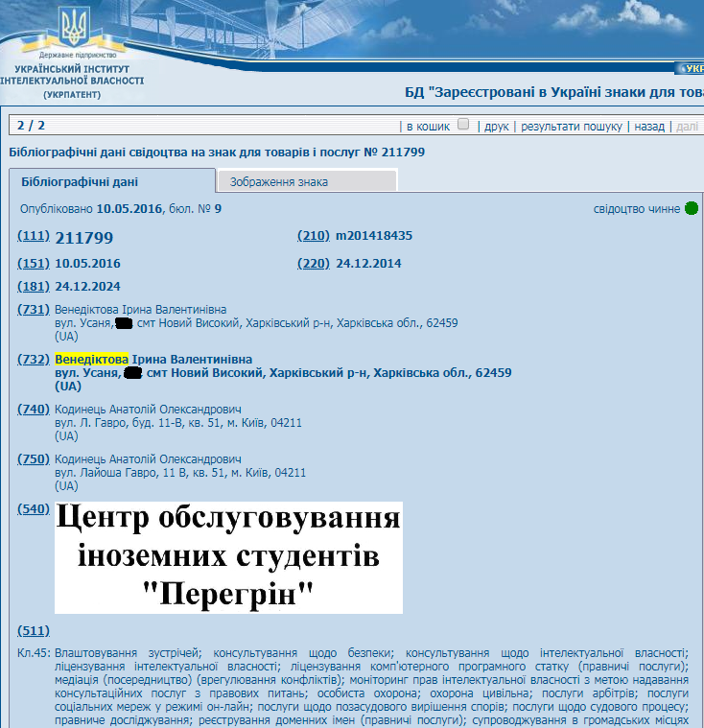Click the "Перегрін" trademark image
This screenshot has width=704, height=728.
pos(228,557)
